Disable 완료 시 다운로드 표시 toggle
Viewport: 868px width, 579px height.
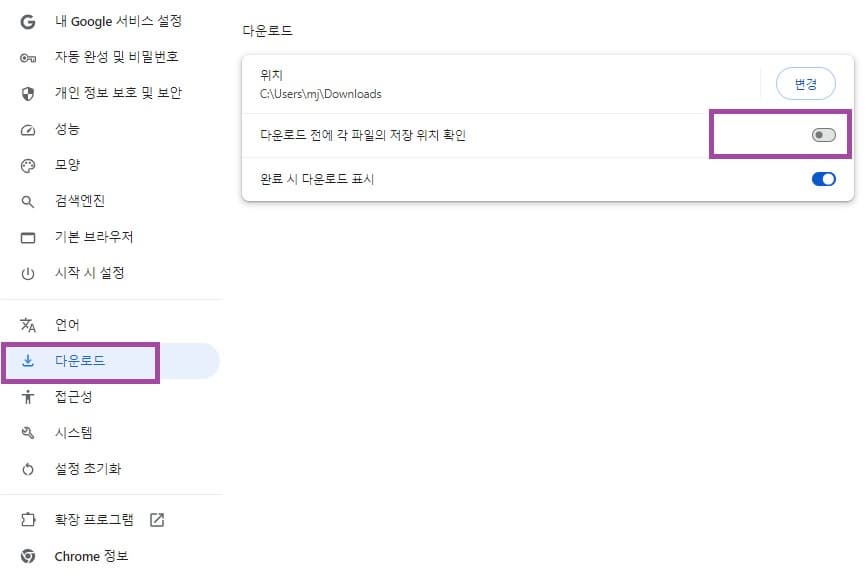[x=824, y=179]
